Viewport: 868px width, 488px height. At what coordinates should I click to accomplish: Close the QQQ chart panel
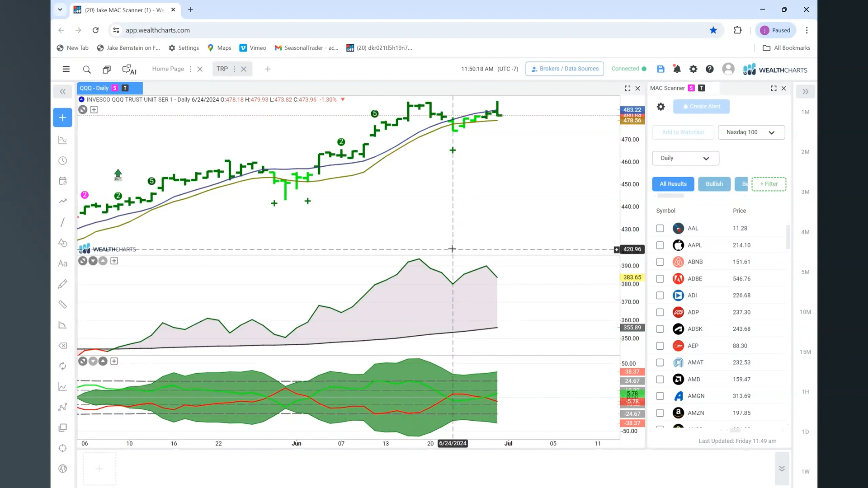[x=638, y=89]
